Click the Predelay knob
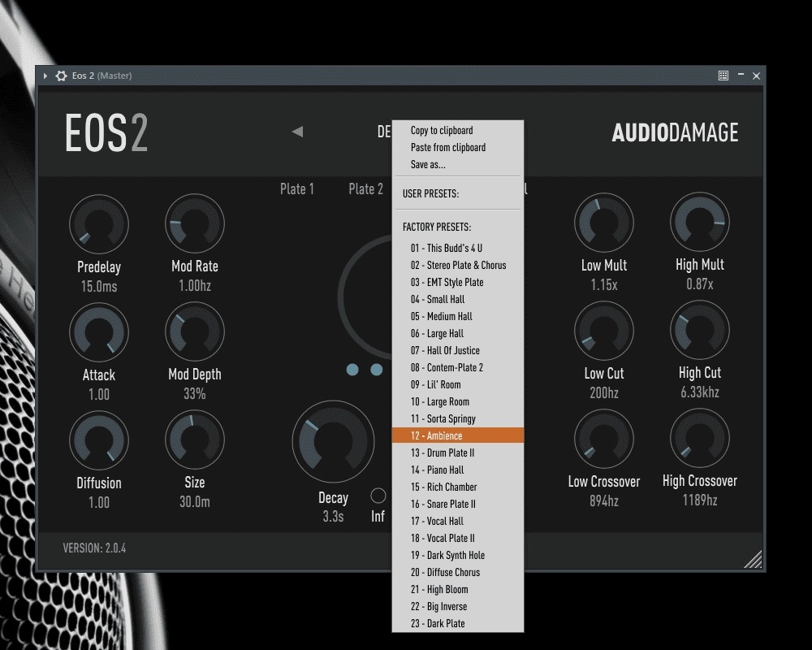 pos(99,224)
